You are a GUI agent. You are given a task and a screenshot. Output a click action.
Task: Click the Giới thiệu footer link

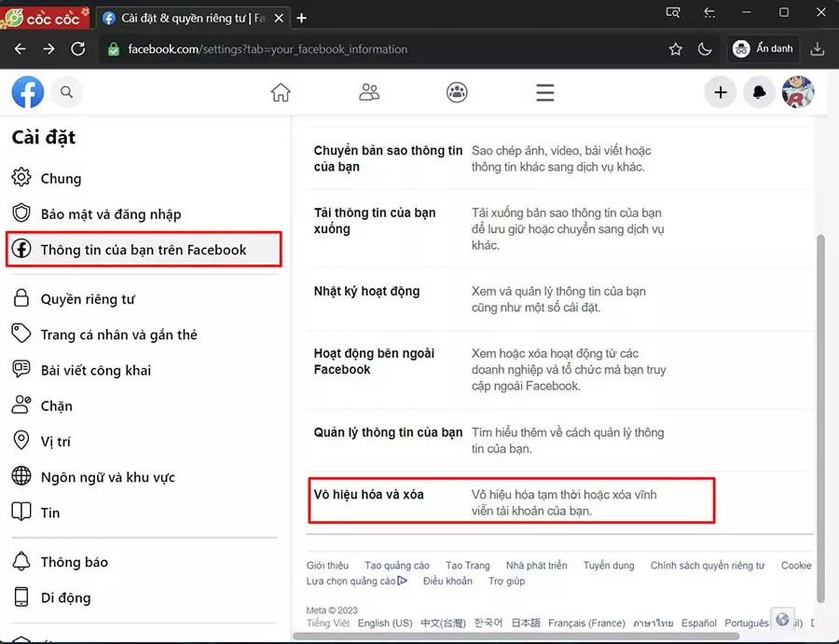[327, 566]
